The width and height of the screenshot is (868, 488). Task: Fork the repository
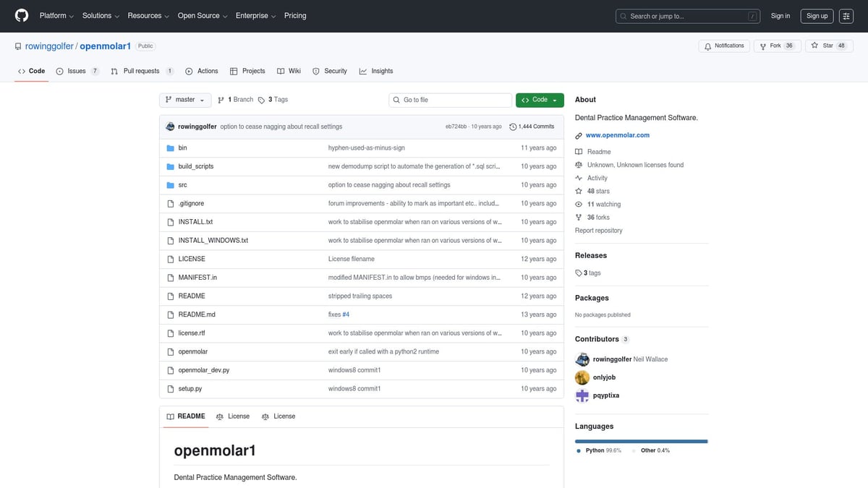tap(775, 46)
